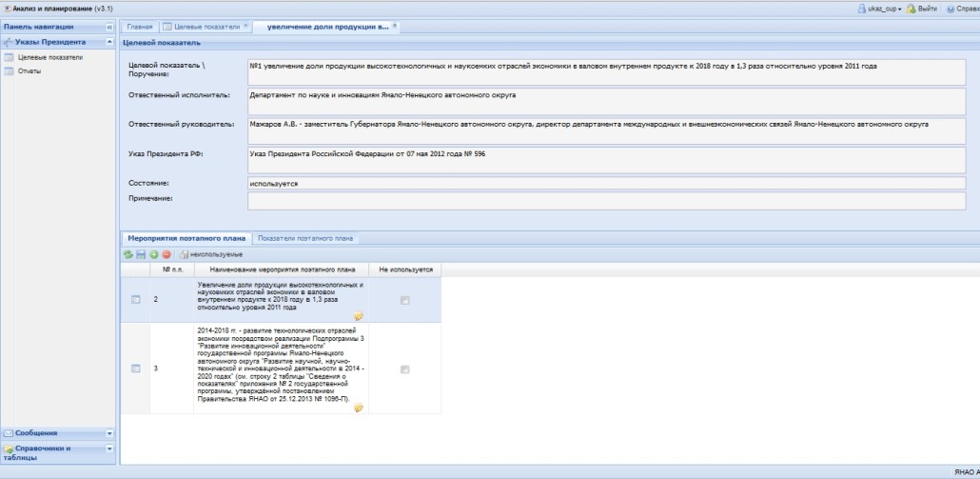Toggle Не используется checkbox for row 2

(x=405, y=300)
